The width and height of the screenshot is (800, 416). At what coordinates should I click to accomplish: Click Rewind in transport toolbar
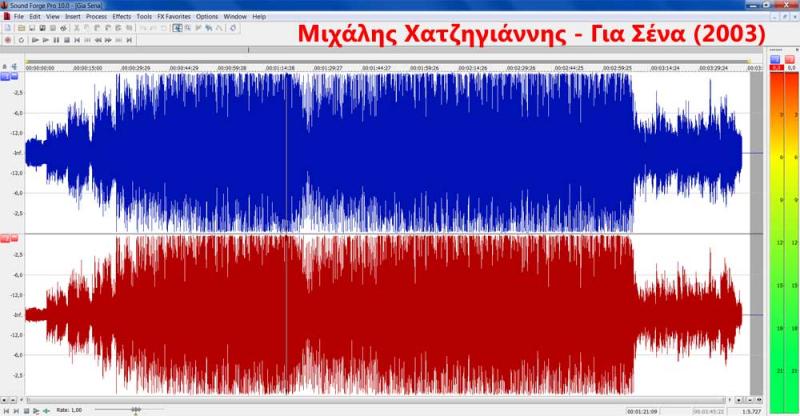(x=98, y=40)
